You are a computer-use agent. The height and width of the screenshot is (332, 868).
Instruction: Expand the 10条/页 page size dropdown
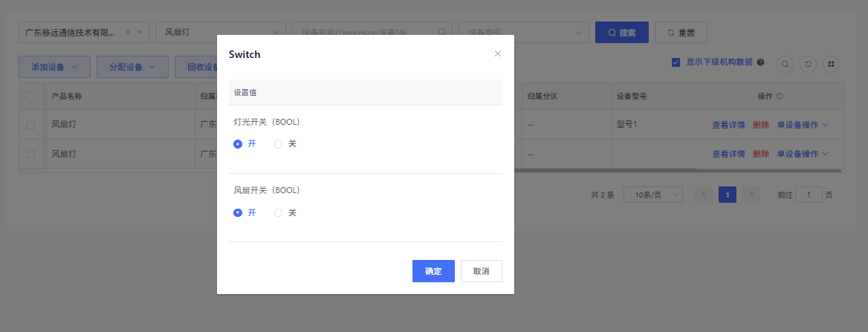652,195
